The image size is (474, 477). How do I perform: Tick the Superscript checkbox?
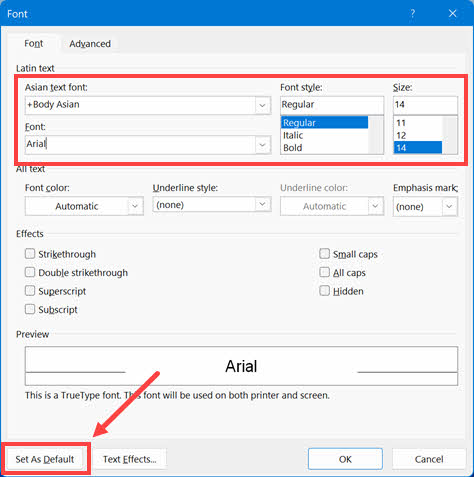coord(30,291)
